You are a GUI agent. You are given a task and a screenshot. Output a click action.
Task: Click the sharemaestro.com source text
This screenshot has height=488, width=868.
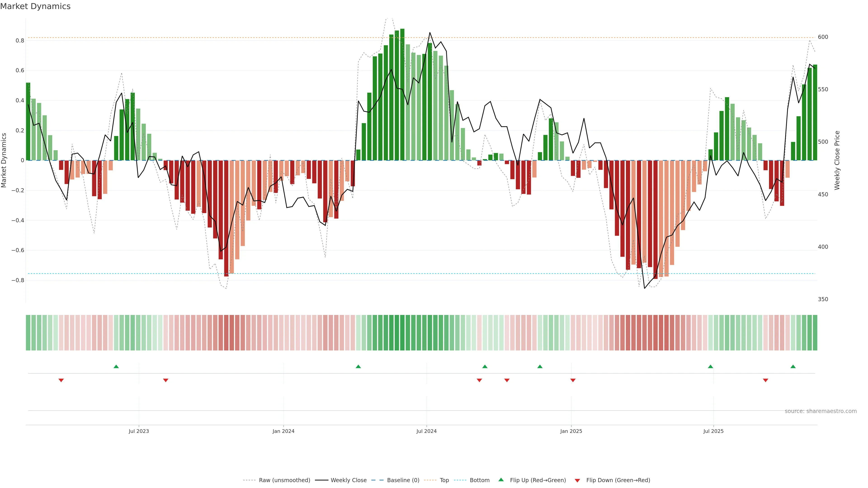(x=821, y=411)
